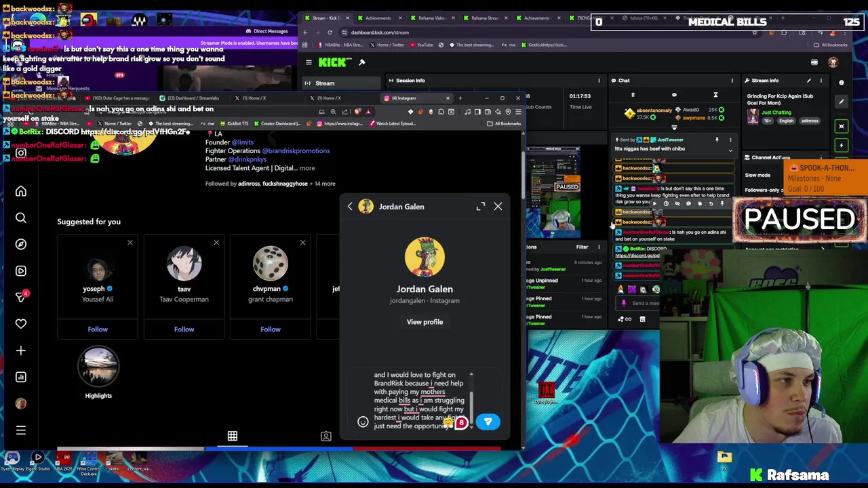Screen dimensions: 868x488
Task: Click the Kick logo in the dashboard
Action: [x=335, y=62]
